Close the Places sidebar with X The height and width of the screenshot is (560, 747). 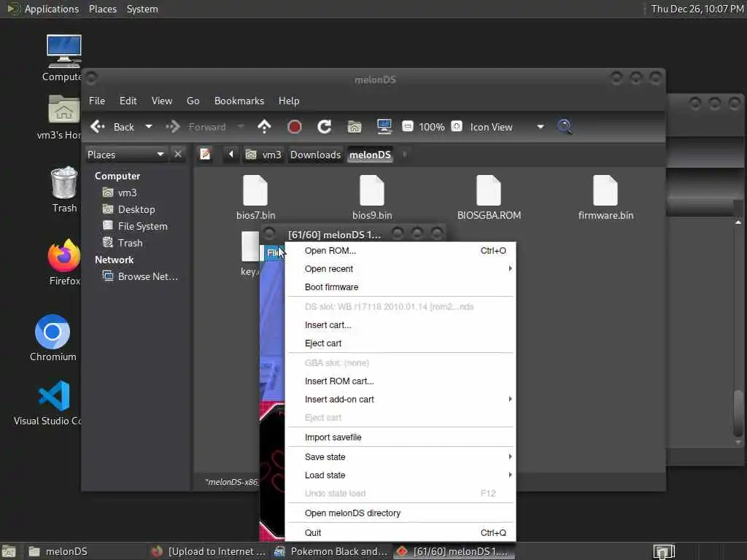[x=178, y=155]
